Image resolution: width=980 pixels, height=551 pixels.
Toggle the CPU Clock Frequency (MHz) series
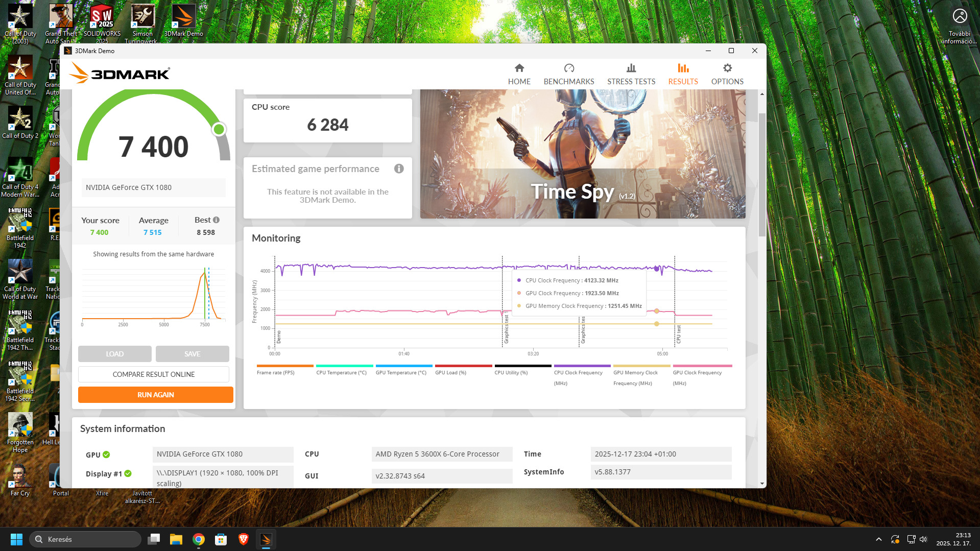582,375
